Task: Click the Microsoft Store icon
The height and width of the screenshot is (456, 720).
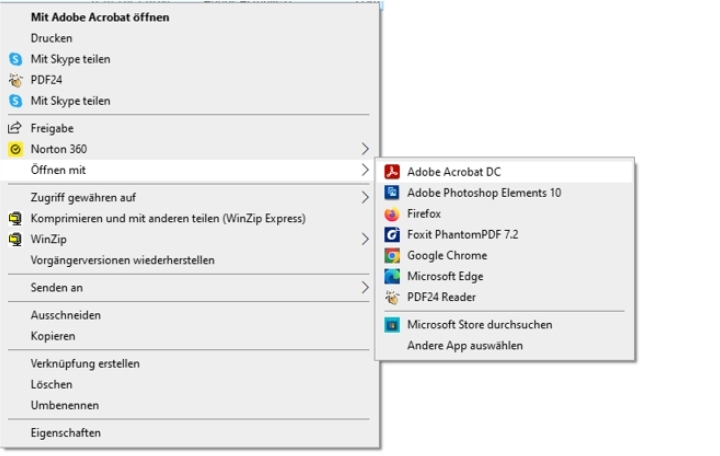Action: [392, 324]
